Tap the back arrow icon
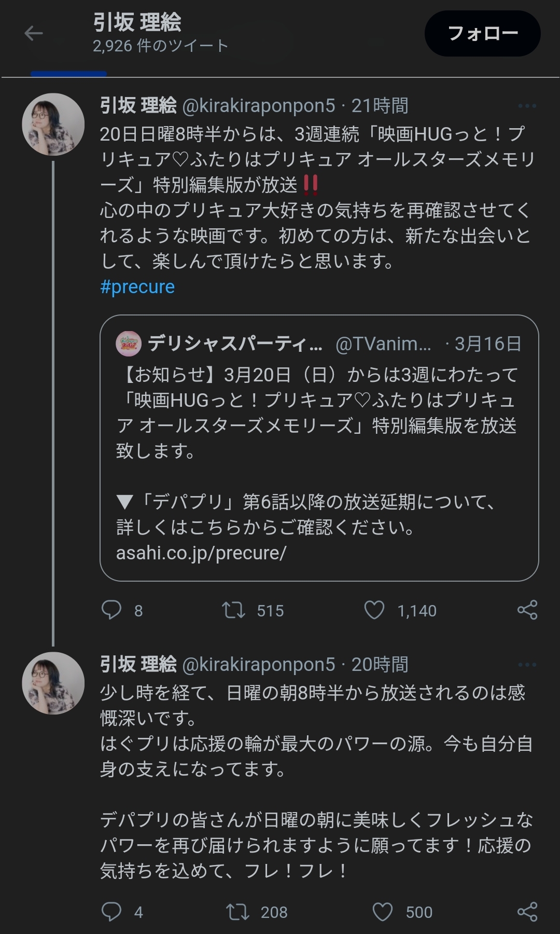This screenshot has height=934, width=560. point(34,34)
